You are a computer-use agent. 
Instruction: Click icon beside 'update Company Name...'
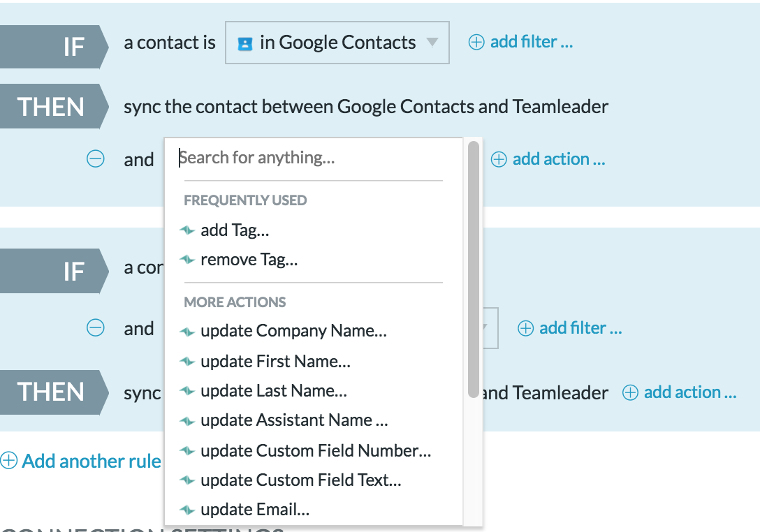[x=187, y=332]
